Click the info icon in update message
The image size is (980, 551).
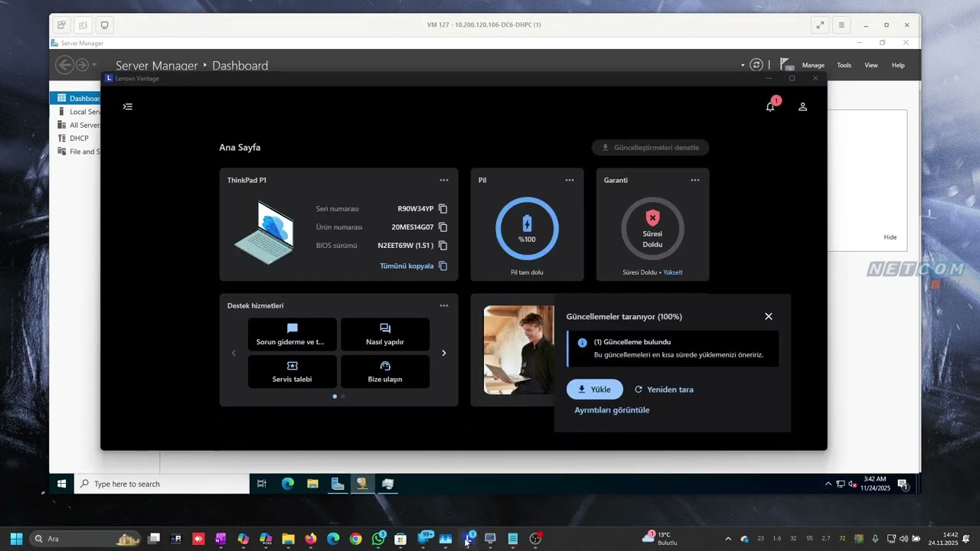(x=582, y=343)
